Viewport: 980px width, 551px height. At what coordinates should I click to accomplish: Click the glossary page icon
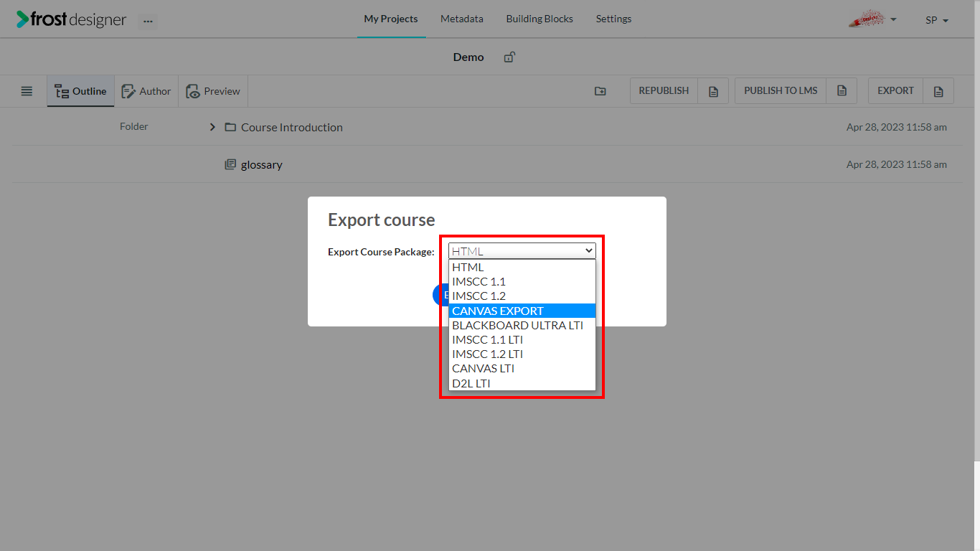pos(230,164)
